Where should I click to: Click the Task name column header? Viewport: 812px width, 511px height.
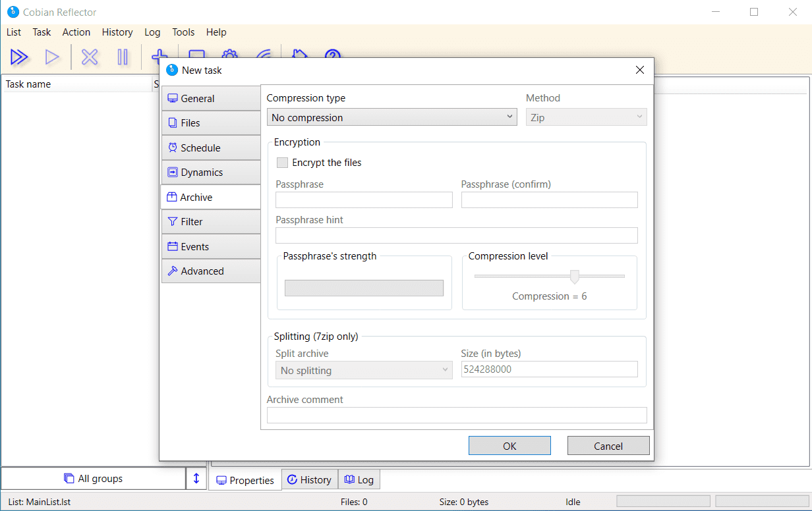(76, 84)
